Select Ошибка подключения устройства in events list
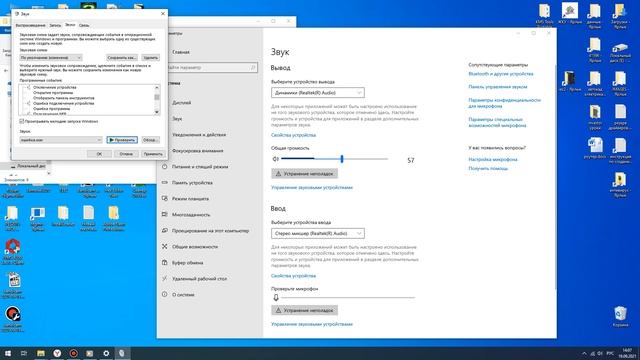640x360 pixels. (x=63, y=103)
